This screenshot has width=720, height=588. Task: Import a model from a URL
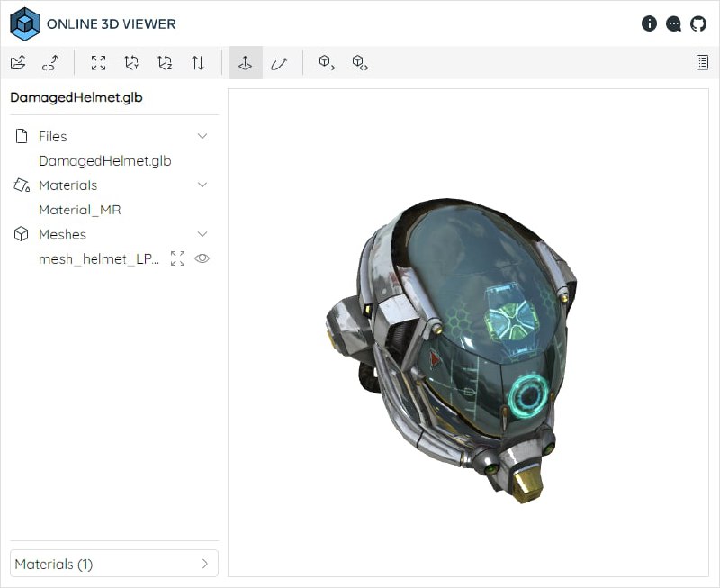(x=49, y=62)
